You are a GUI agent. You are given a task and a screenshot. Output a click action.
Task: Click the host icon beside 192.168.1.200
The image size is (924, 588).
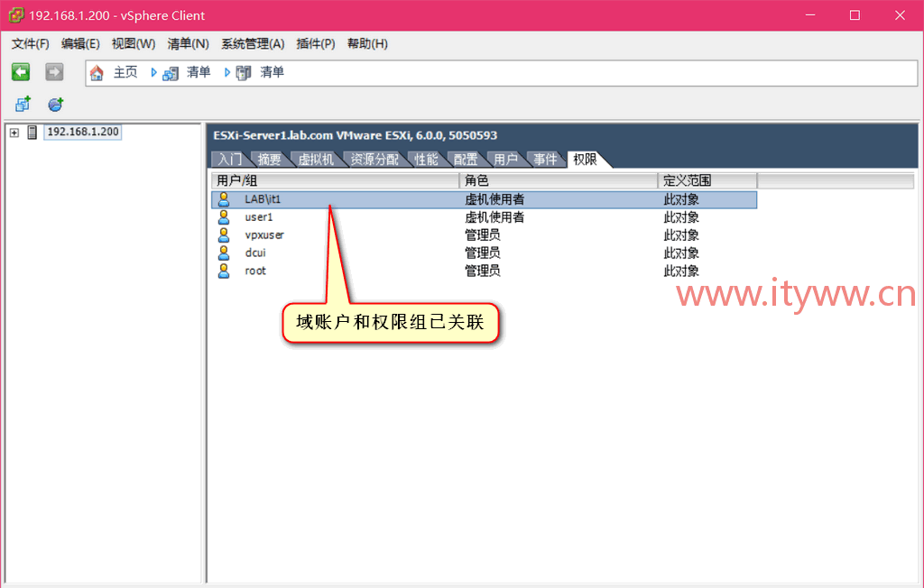click(x=32, y=132)
